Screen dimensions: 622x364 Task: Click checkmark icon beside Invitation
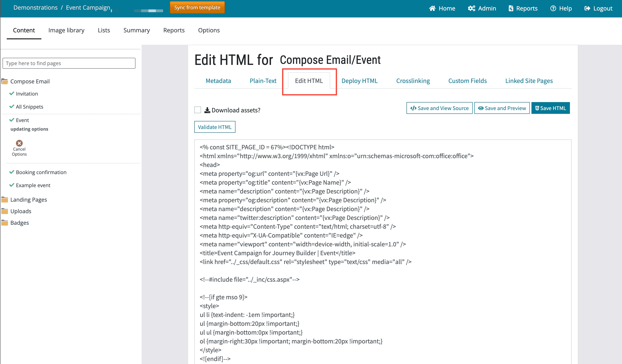[x=12, y=93]
